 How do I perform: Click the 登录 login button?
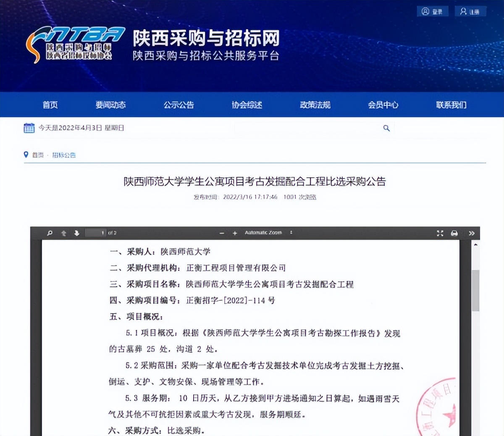(432, 11)
